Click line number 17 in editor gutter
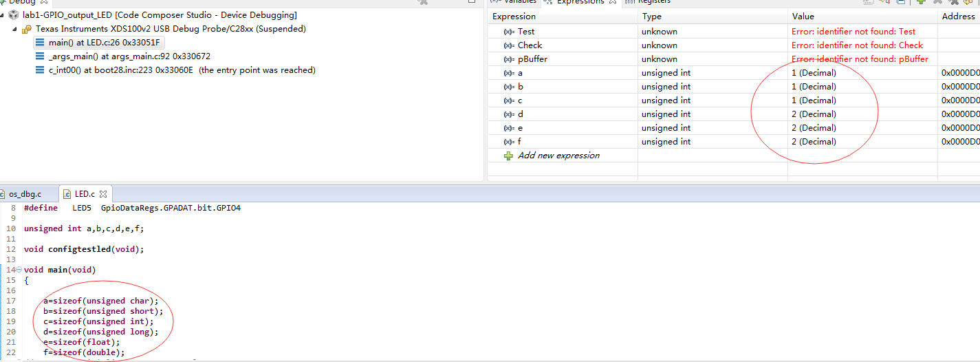980x362 pixels. coord(10,301)
